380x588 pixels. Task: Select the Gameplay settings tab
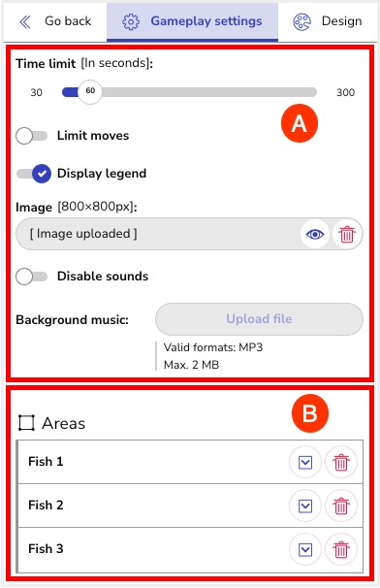192,21
